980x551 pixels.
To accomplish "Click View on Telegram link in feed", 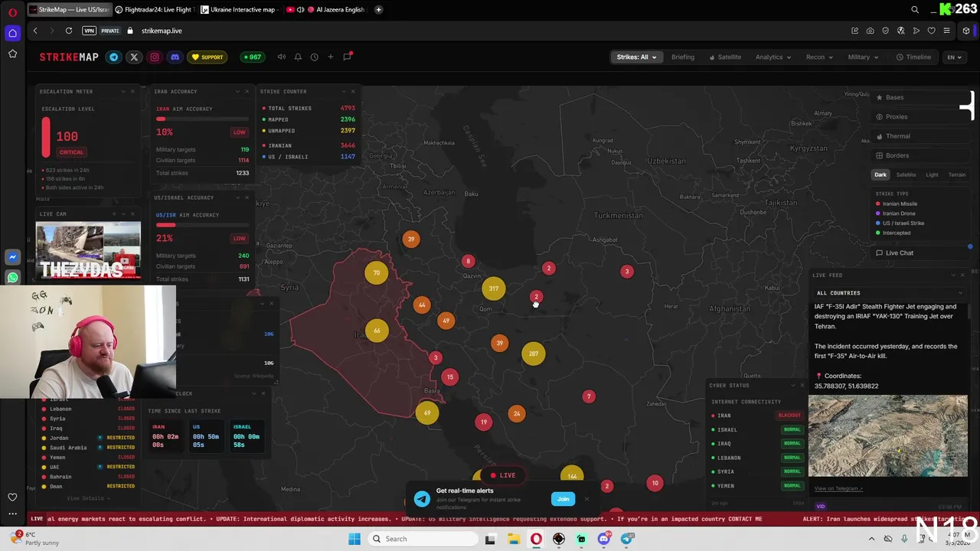I will [x=838, y=488].
